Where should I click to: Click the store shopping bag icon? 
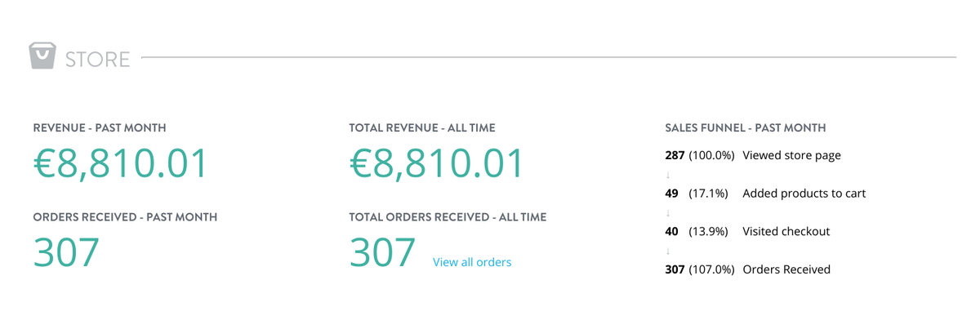click(x=42, y=56)
